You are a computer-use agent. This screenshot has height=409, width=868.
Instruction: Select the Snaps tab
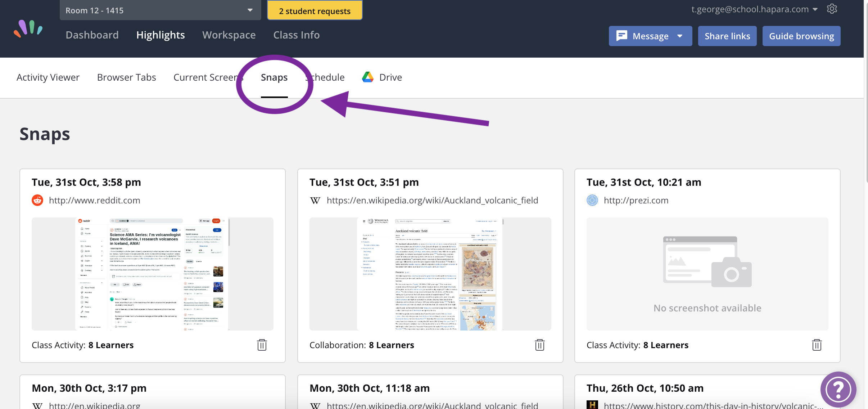274,77
